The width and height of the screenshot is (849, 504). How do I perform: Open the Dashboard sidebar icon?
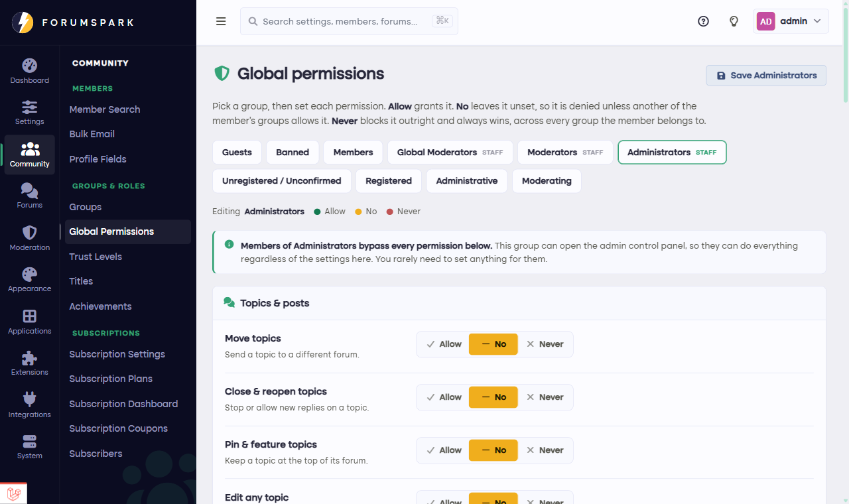click(x=29, y=66)
